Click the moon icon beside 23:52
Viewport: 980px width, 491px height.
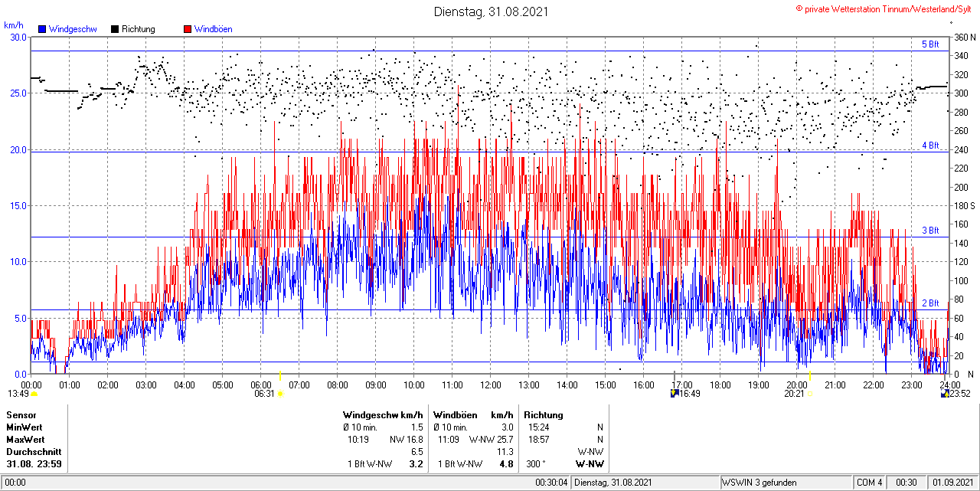pos(946,393)
